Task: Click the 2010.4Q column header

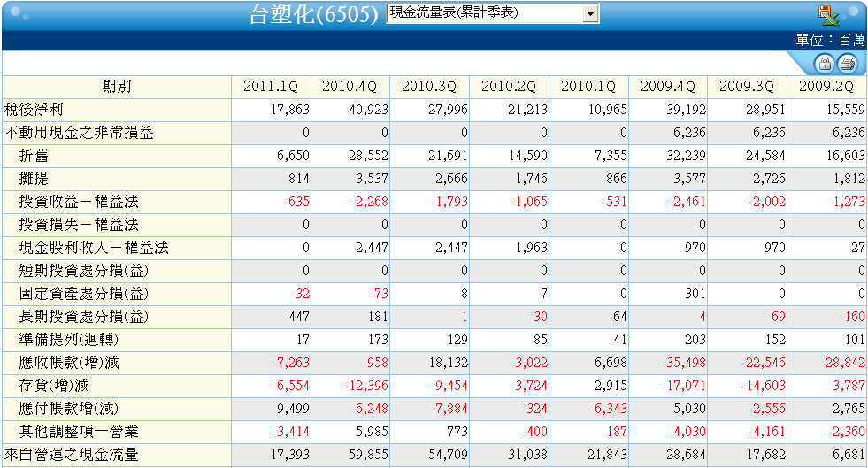Action: 350,87
